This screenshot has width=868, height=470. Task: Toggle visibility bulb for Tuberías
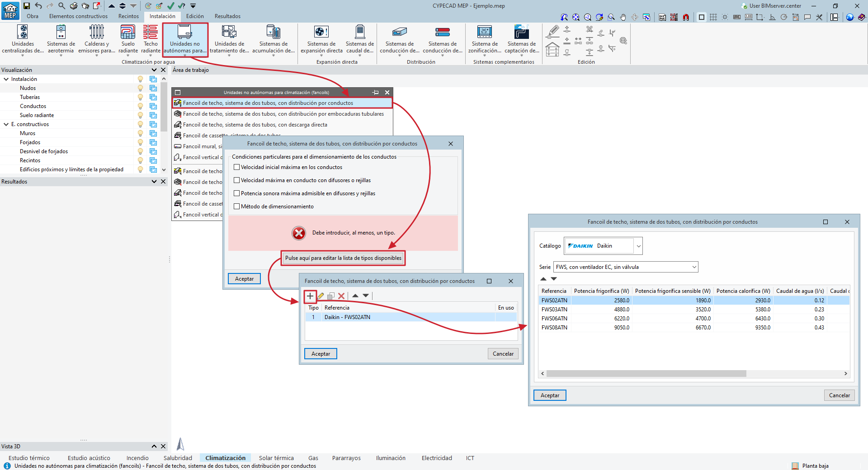140,97
